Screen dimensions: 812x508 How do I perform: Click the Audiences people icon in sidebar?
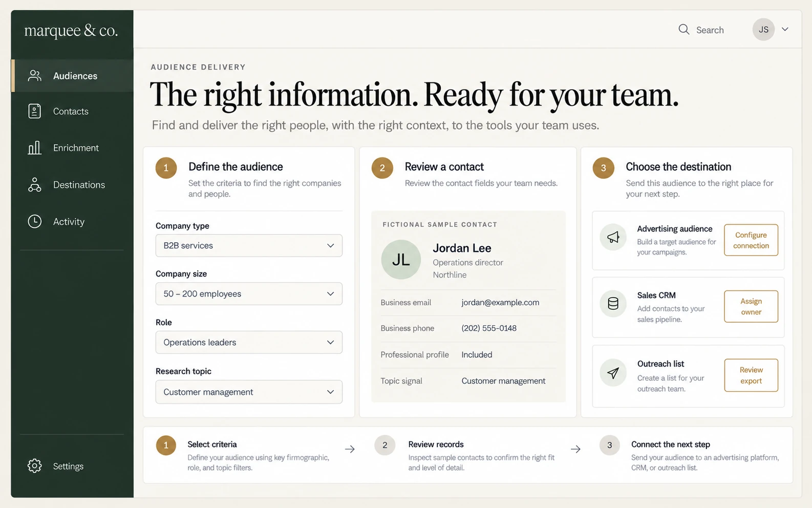click(x=35, y=76)
